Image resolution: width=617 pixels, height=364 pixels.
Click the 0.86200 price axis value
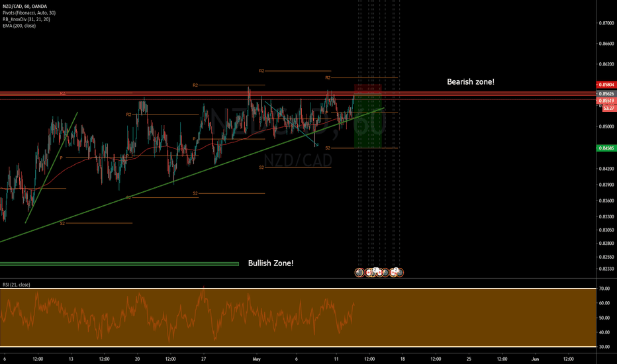point(606,64)
